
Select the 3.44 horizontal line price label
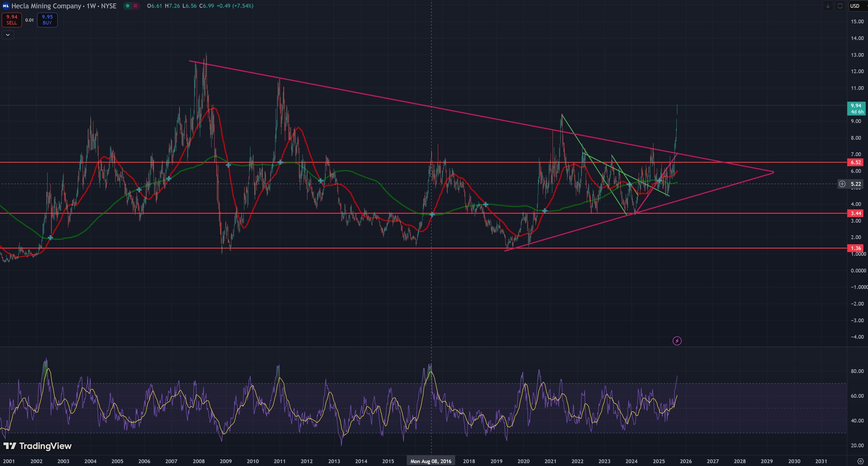[x=856, y=213]
